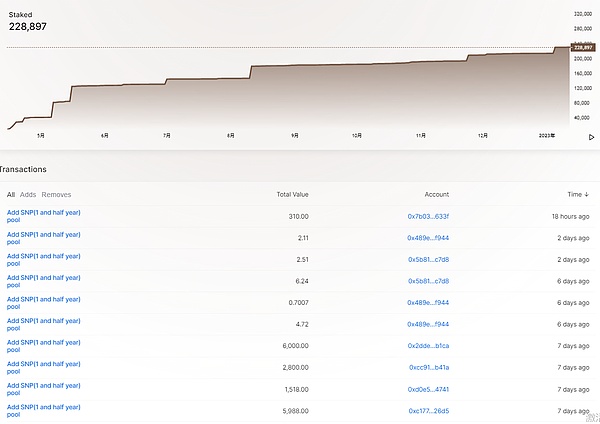Open account 0xc177...26d5
This screenshot has height=424, width=600.
pos(428,410)
